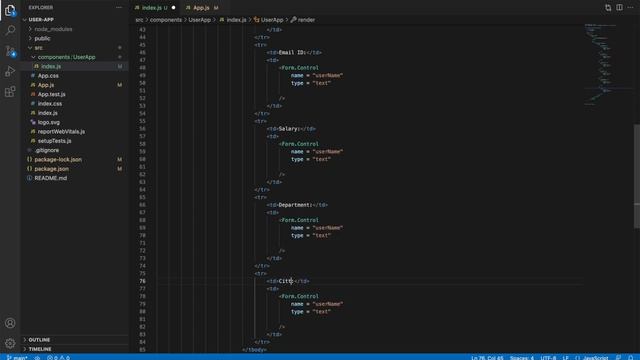Click the editor vertical scrollbar thumb
640x360 pixels.
637,176
